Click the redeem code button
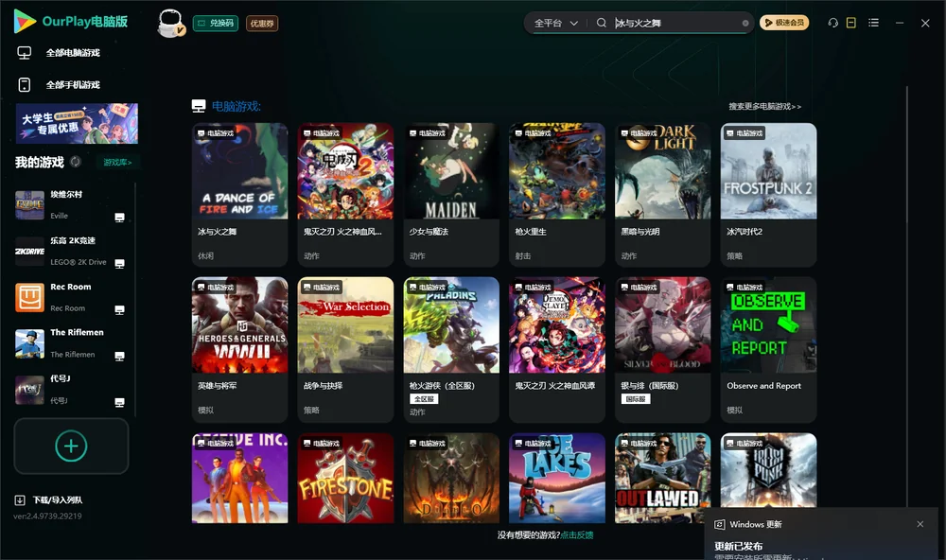This screenshot has width=946, height=560. click(x=216, y=24)
